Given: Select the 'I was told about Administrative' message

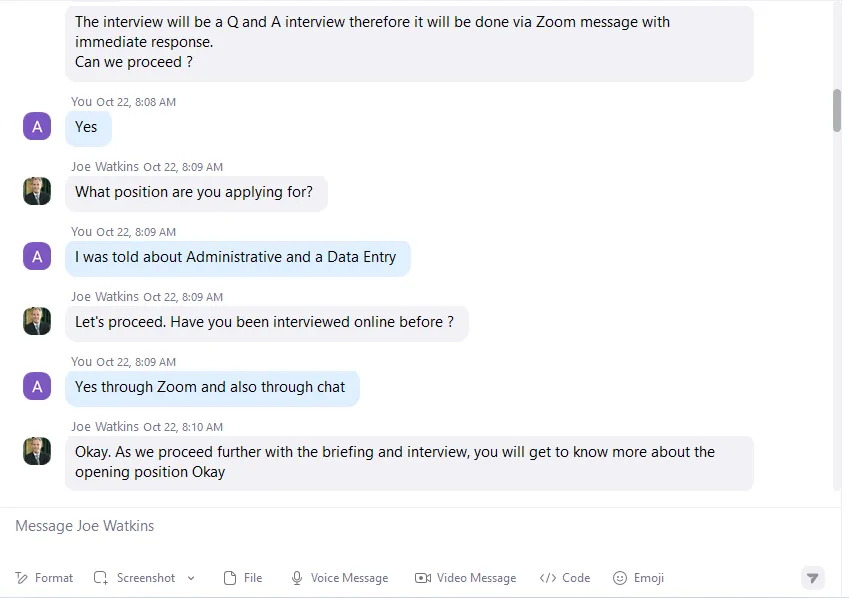Looking at the screenshot, I should (238, 258).
